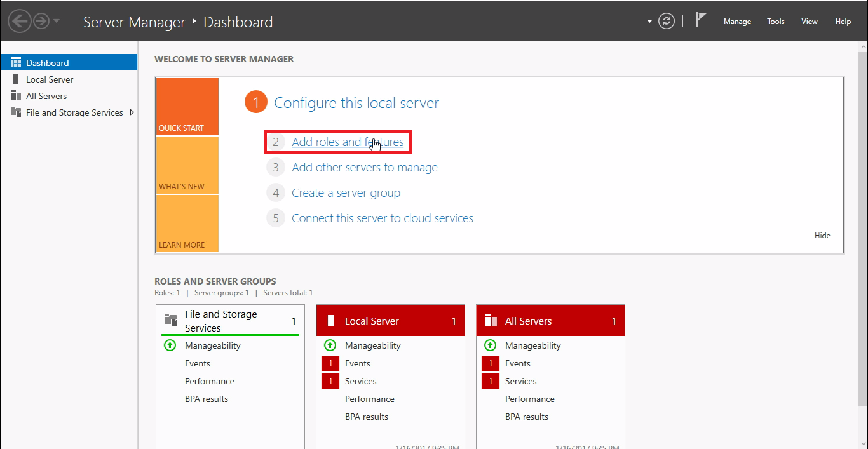Open the QUICK START tile
This screenshot has height=449, width=868.
tap(187, 107)
